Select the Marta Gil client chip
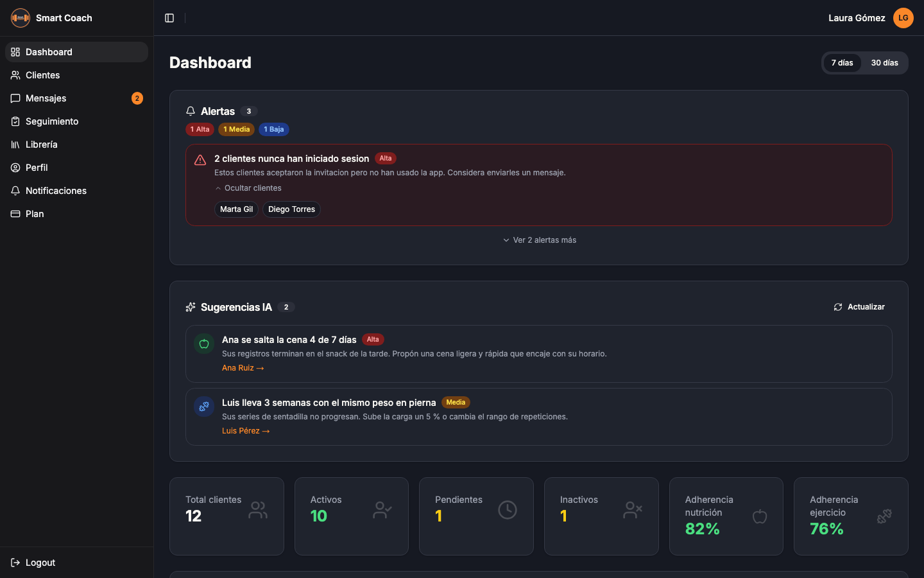Image resolution: width=924 pixels, height=578 pixels. click(237, 209)
